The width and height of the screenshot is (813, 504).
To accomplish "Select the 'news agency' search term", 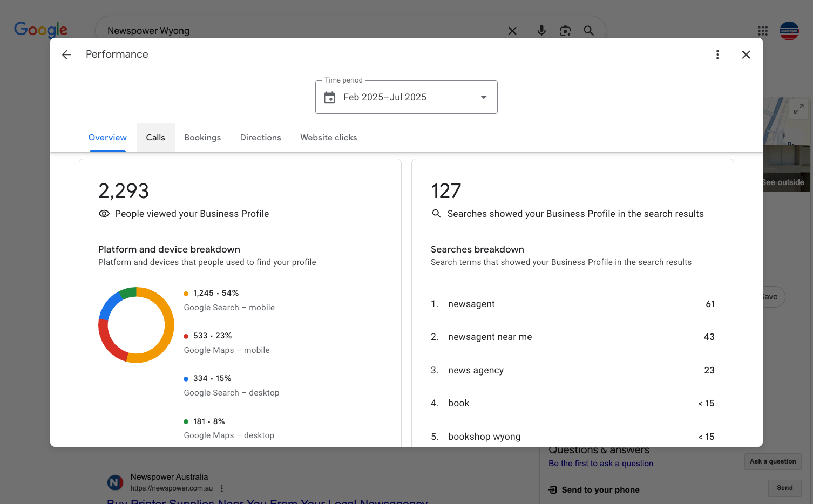I will [x=573, y=370].
